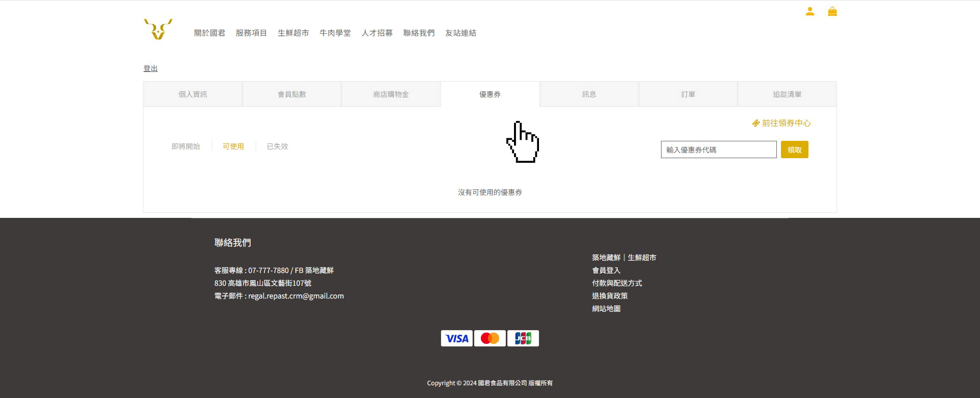Switch to the 訂單 tab

tap(688, 94)
